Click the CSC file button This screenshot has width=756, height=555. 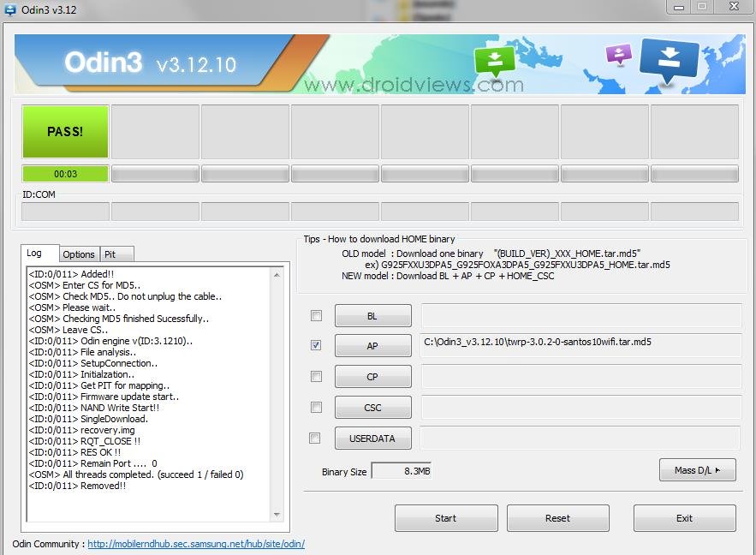click(372, 408)
